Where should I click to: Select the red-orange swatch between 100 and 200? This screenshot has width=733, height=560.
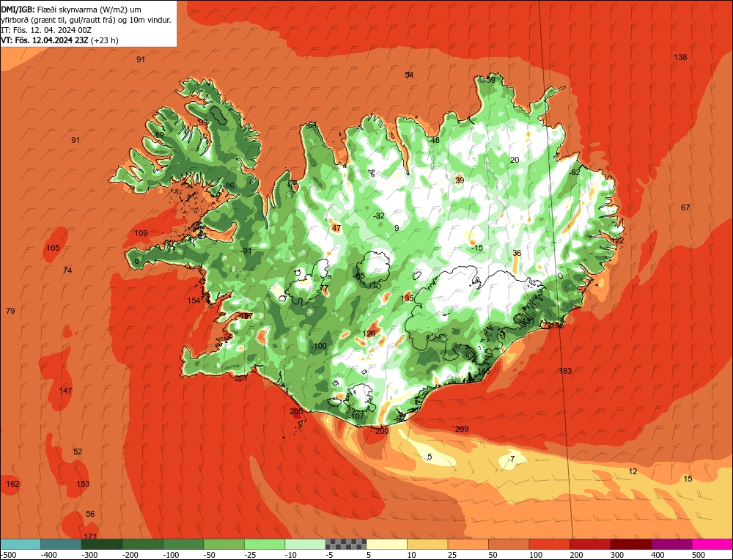coord(549,544)
